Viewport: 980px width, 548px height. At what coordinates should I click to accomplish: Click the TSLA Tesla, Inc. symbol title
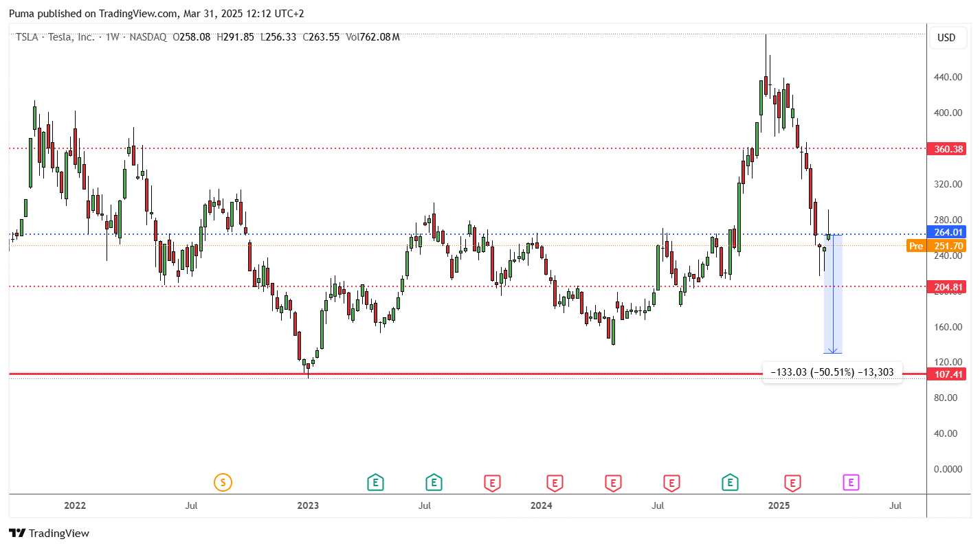pyautogui.click(x=56, y=37)
